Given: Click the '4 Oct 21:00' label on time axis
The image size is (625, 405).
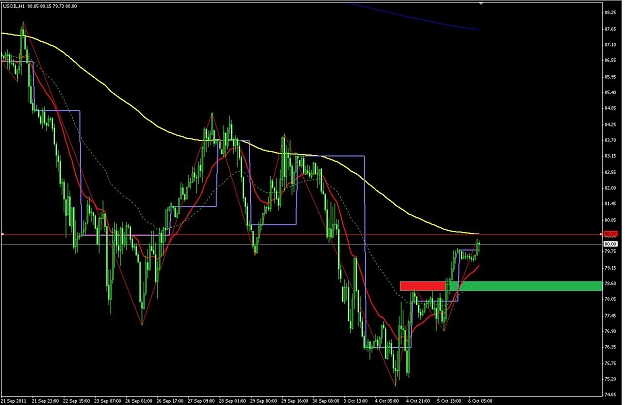Looking at the screenshot, I should (x=418, y=401).
